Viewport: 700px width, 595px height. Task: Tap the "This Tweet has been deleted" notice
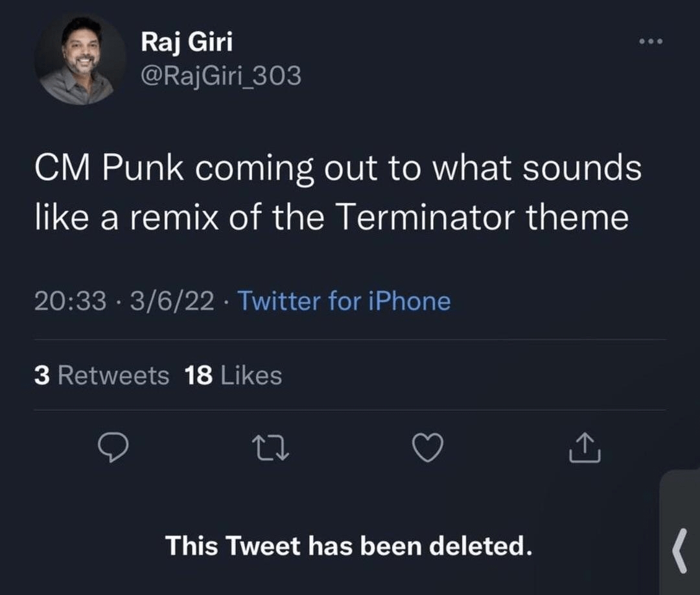349,545
